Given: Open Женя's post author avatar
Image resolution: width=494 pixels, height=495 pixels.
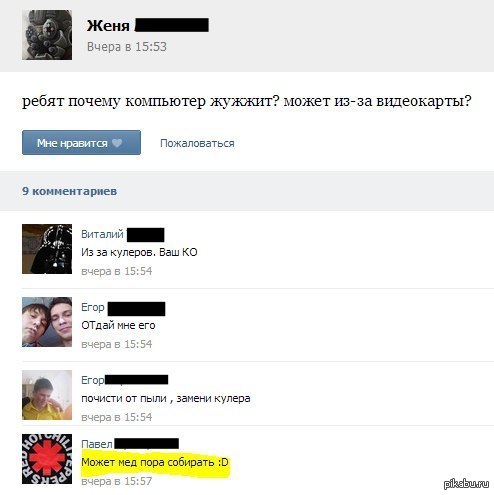Looking at the screenshot, I should 47,35.
